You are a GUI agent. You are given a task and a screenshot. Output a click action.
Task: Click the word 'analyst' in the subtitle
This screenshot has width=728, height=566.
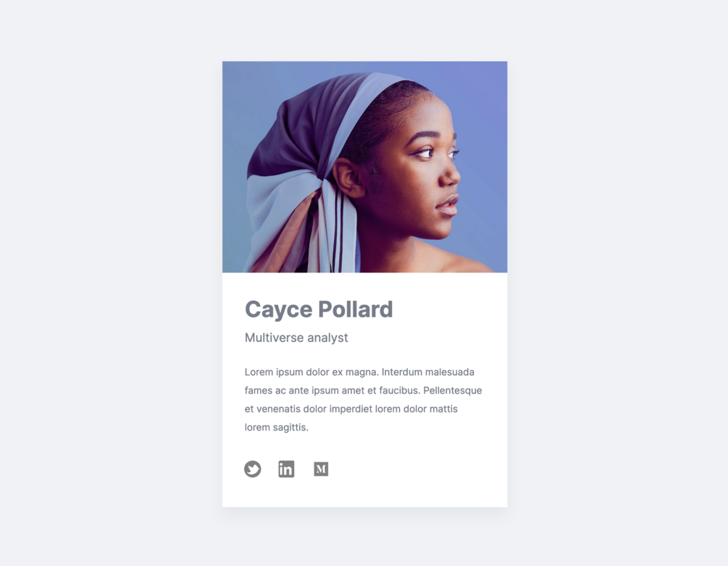tap(324, 338)
